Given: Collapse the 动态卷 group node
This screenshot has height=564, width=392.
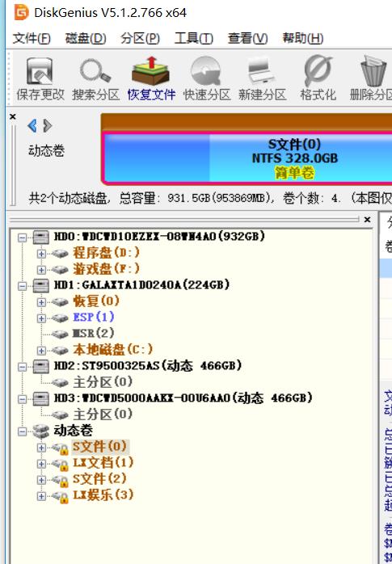Looking at the screenshot, I should tap(23, 431).
